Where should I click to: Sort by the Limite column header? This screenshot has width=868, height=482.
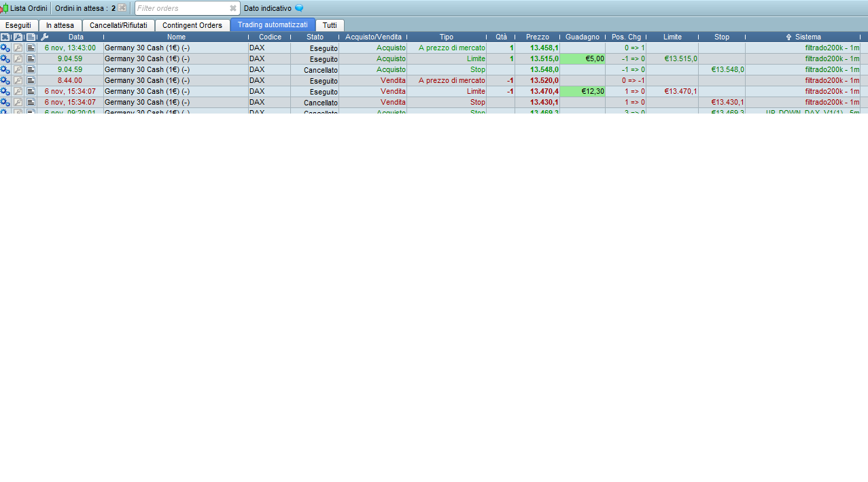672,37
